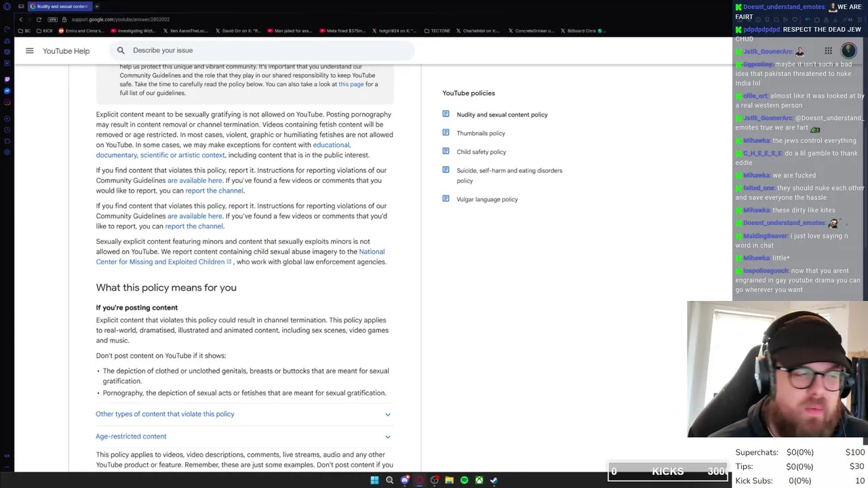This screenshot has width=868, height=488.
Task: Open Steam from the taskbar
Action: pyautogui.click(x=494, y=480)
